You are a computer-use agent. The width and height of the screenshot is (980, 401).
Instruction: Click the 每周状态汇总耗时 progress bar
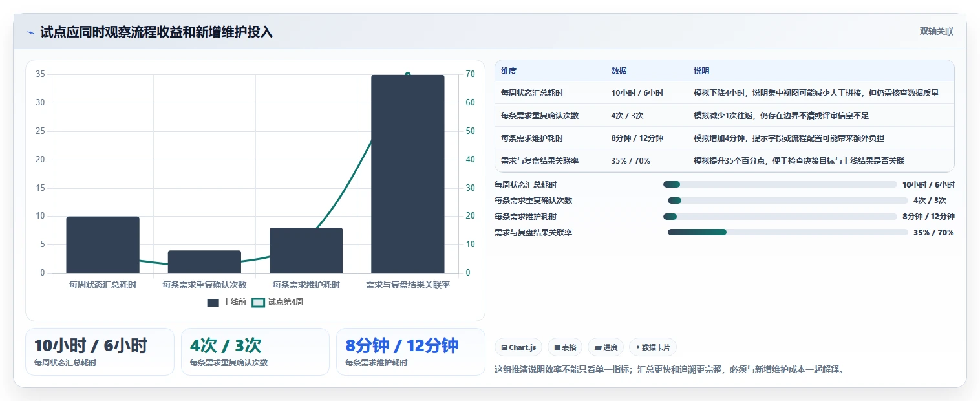[780, 184]
